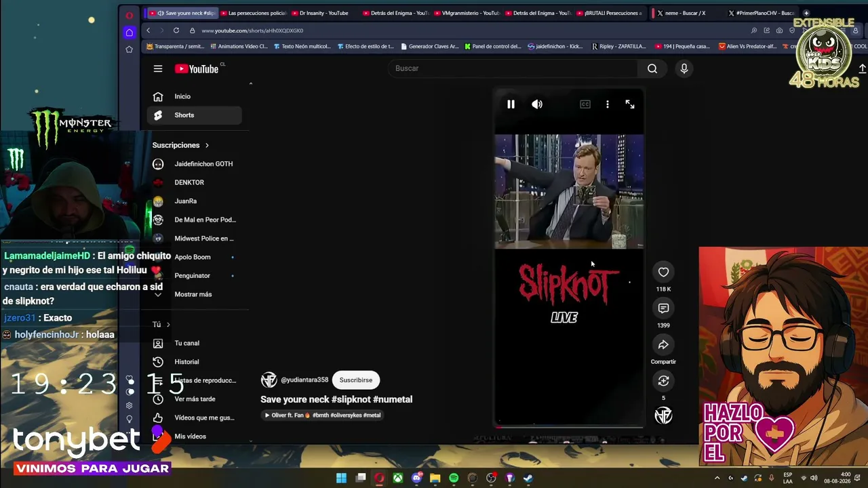Open Discord from the taskbar

pyautogui.click(x=417, y=478)
